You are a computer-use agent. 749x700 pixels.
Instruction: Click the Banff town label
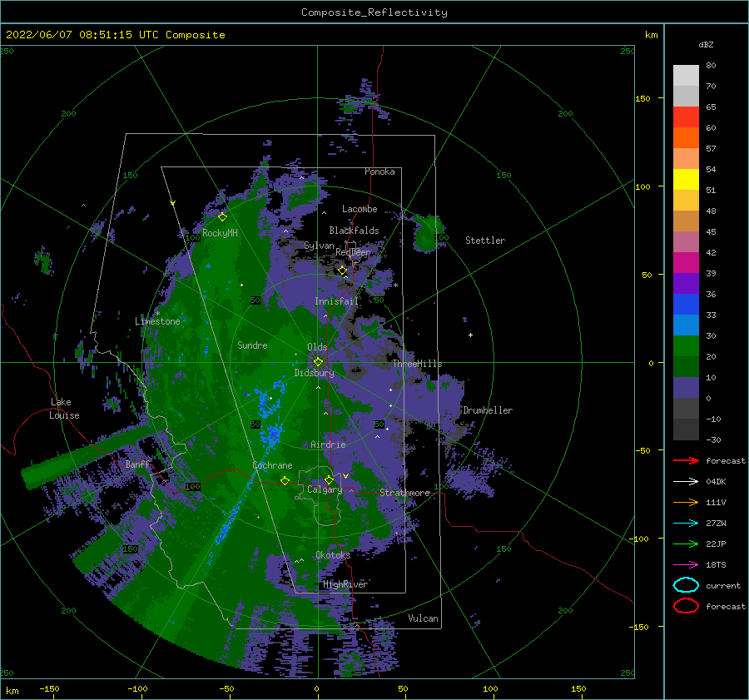(x=137, y=464)
